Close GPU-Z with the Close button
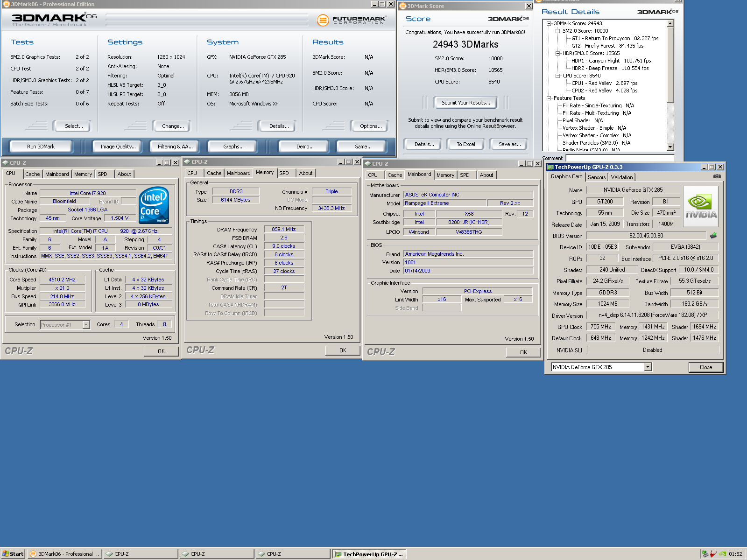The width and height of the screenshot is (747, 560). [x=706, y=367]
